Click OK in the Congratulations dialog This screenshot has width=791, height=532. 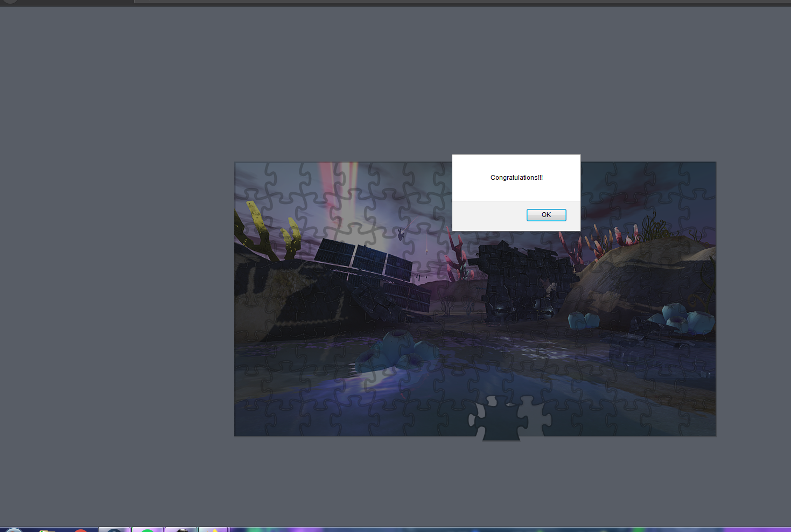pos(546,215)
